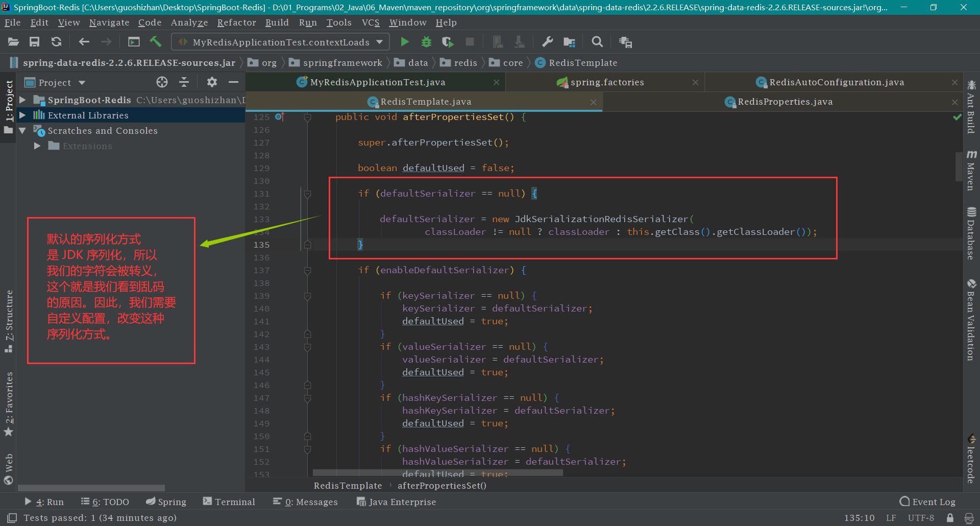980x526 pixels.
Task: Expand the External Libraries tree node
Action: [22, 115]
